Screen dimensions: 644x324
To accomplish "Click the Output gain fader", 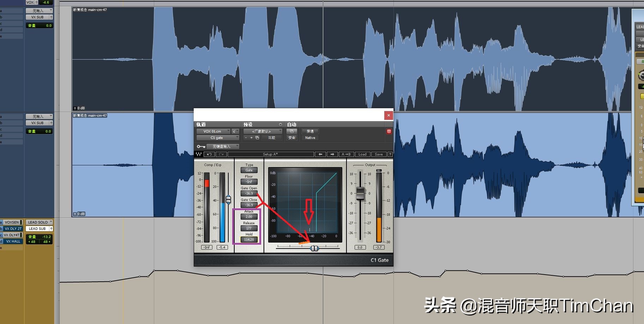I will tap(360, 193).
